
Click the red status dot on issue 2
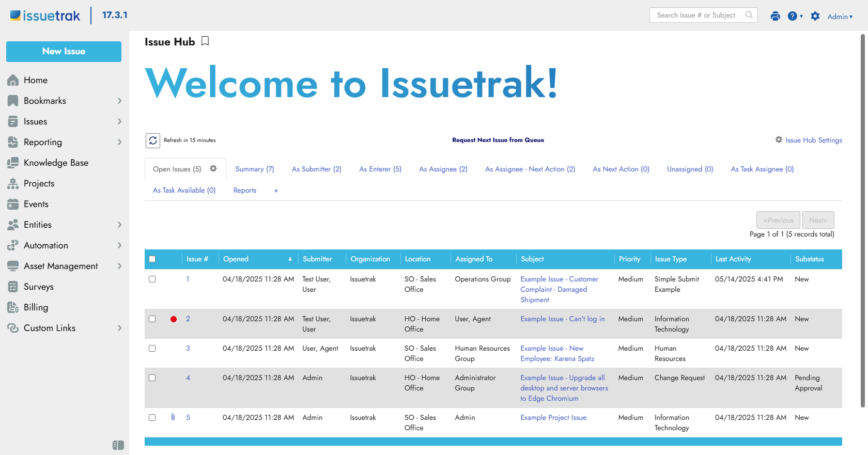pos(174,319)
